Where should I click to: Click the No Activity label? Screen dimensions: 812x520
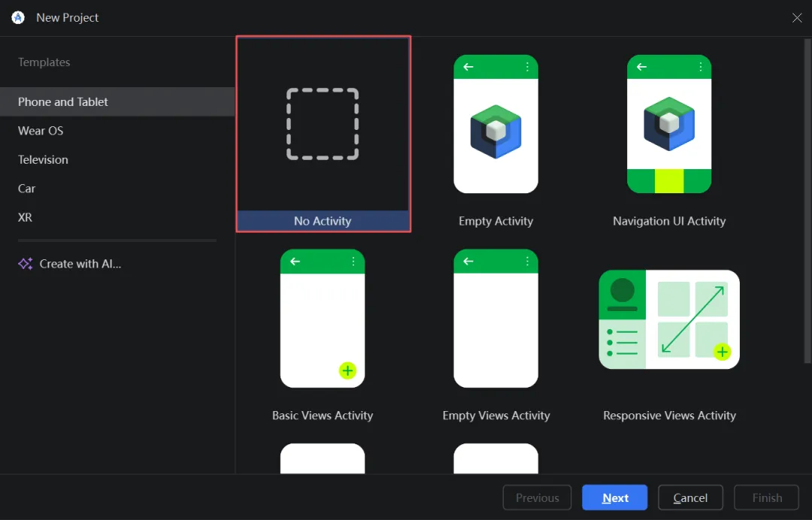pos(323,221)
